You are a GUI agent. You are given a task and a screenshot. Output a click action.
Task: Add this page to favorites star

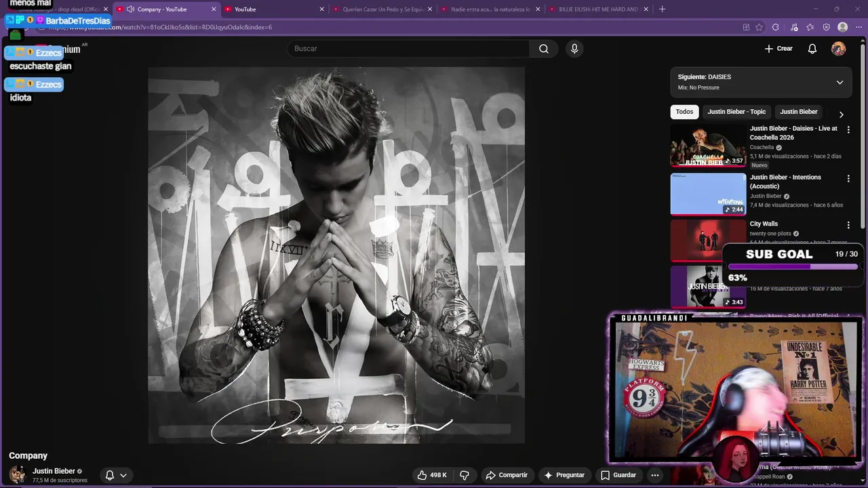pos(759,27)
